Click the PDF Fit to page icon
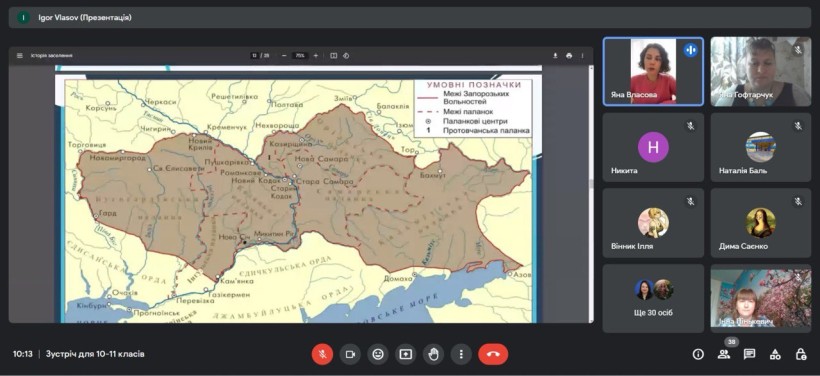This screenshot has width=820, height=376. 334,55
